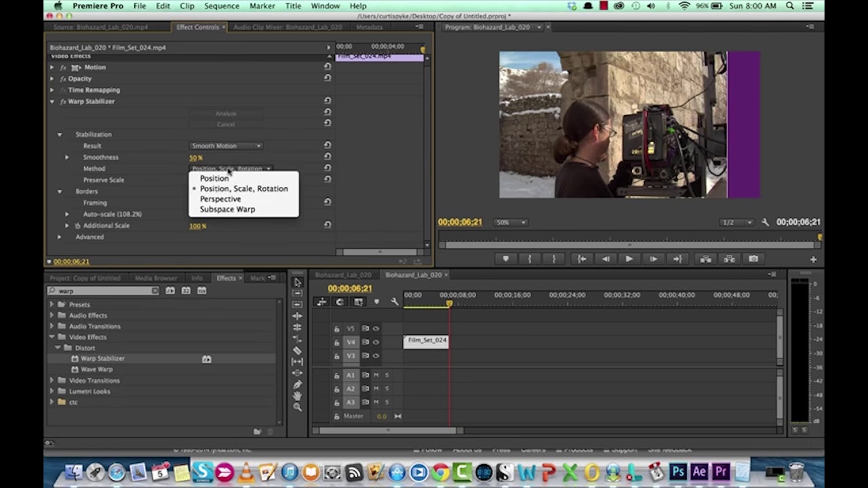Image resolution: width=868 pixels, height=488 pixels.
Task: Click the Export Frame camera icon
Action: (x=753, y=259)
